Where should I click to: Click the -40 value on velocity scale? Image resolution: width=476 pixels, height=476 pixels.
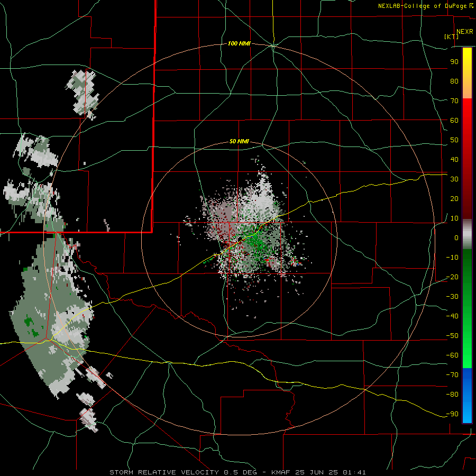(x=452, y=316)
